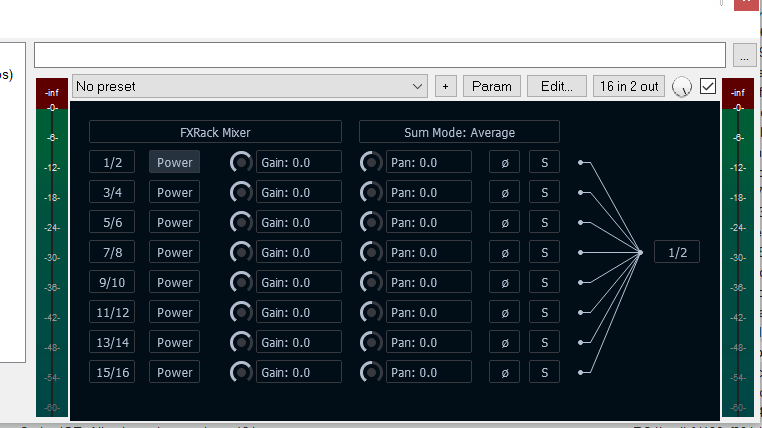Open the 16 in 2 out routing

(629, 86)
